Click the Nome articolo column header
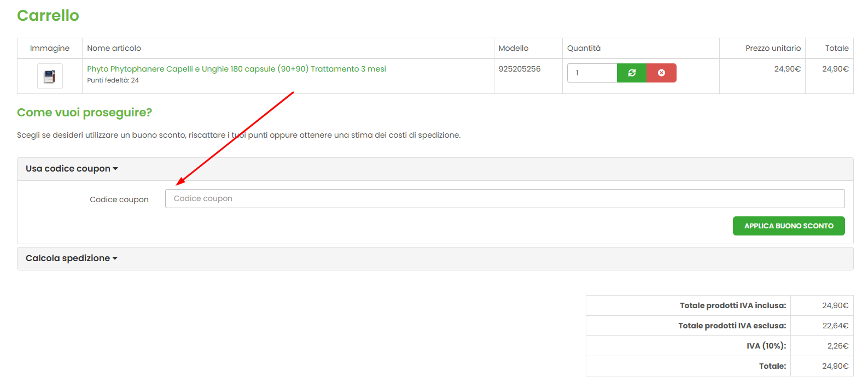Screen dimensions: 868x389 pyautogui.click(x=114, y=48)
